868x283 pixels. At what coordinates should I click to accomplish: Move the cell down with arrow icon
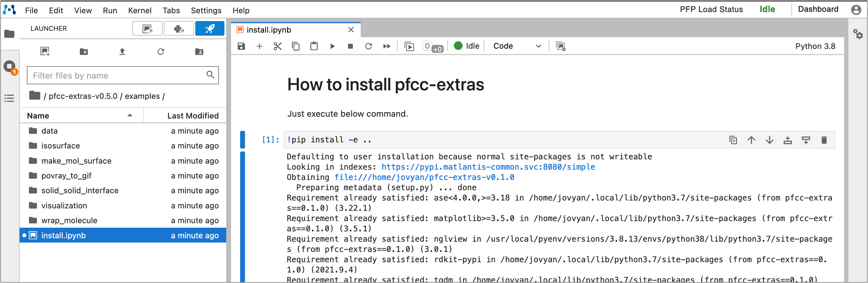pyautogui.click(x=769, y=140)
